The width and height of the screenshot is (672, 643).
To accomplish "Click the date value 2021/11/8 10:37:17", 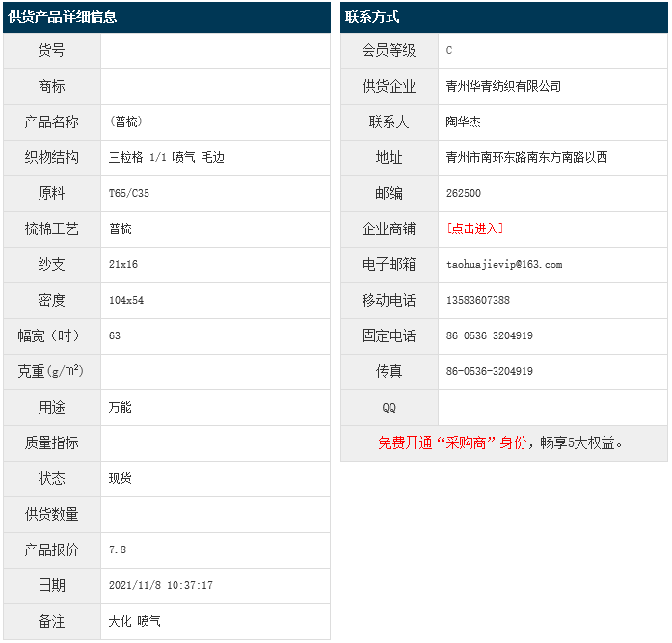I will click(x=161, y=585).
